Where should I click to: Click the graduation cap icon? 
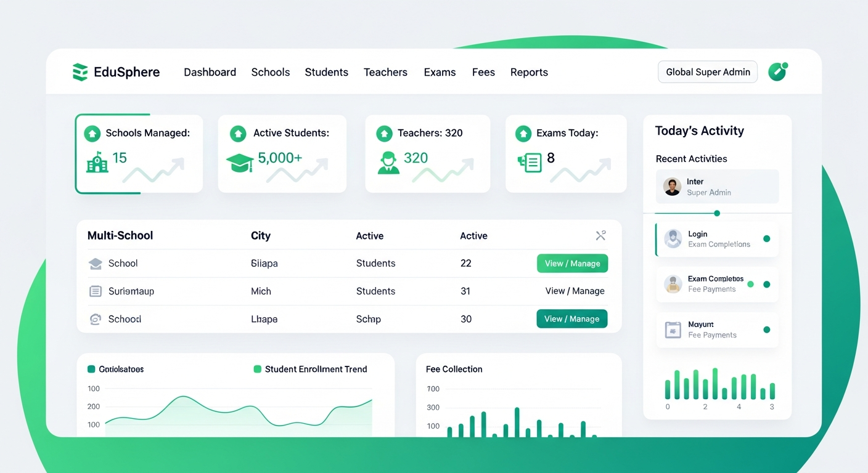240,163
